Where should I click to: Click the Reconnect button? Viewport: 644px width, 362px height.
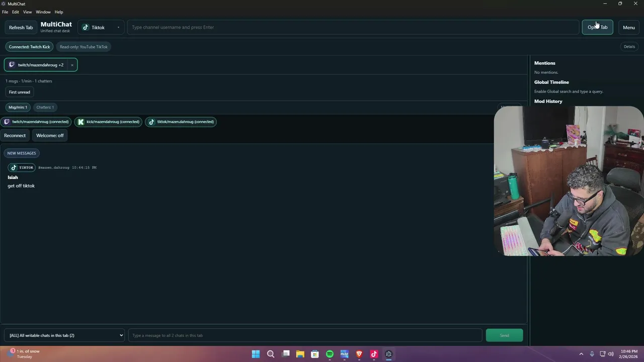tap(15, 135)
